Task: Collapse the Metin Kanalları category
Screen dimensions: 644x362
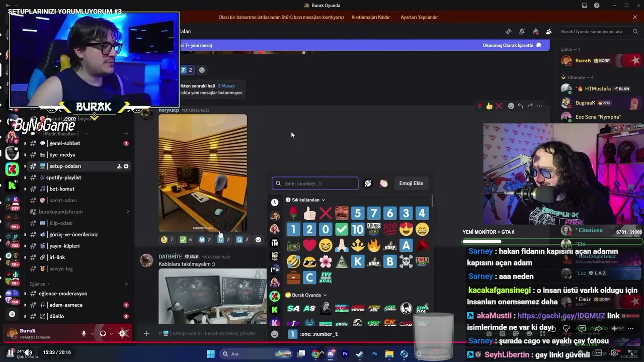Action: click(59, 134)
